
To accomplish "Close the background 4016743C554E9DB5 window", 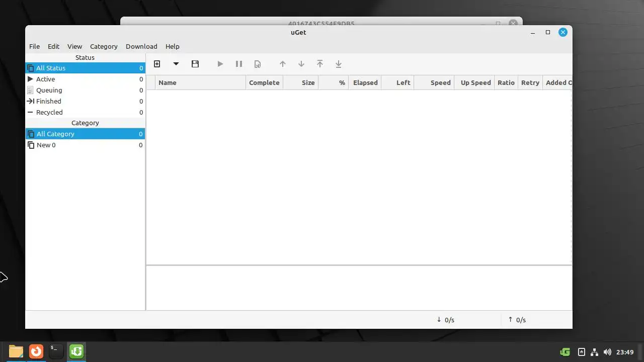I will click(x=513, y=23).
